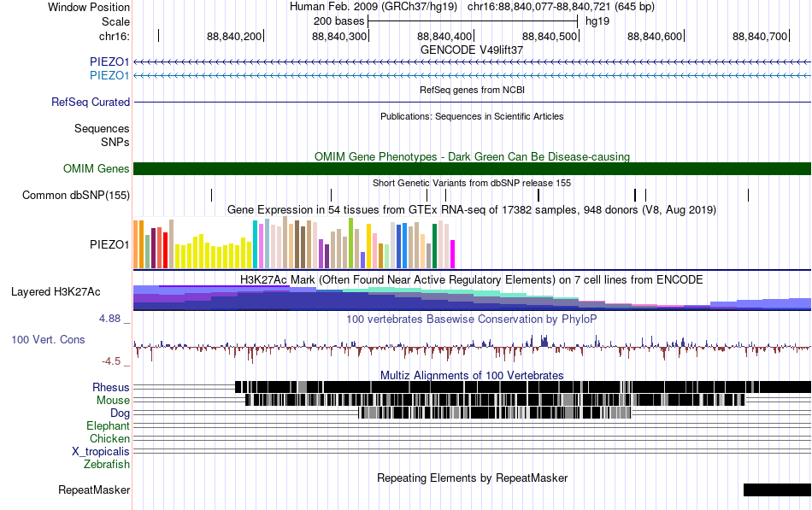Screen dimensions: 812x510
Task: Click the leftmost orange GTEx expression bar
Action: click(x=137, y=244)
